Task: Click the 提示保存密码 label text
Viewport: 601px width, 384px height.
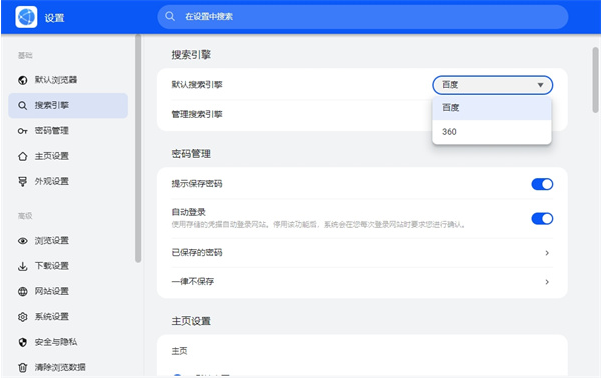Action: click(x=197, y=184)
